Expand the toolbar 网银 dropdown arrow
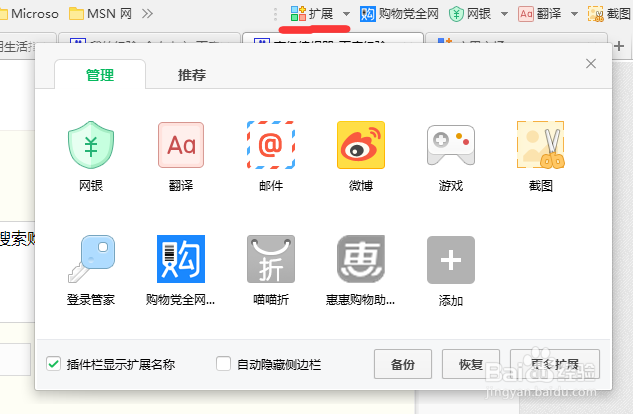This screenshot has width=633, height=414. (x=504, y=14)
